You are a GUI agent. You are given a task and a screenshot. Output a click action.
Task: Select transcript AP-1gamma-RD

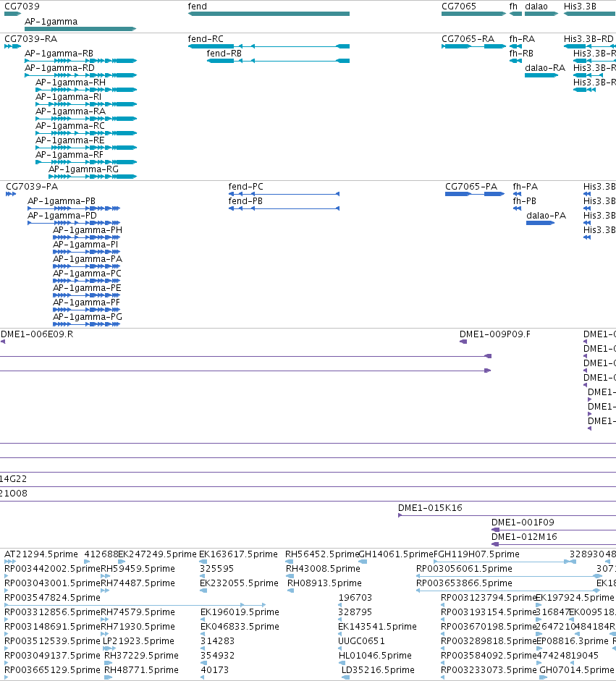tap(81, 75)
